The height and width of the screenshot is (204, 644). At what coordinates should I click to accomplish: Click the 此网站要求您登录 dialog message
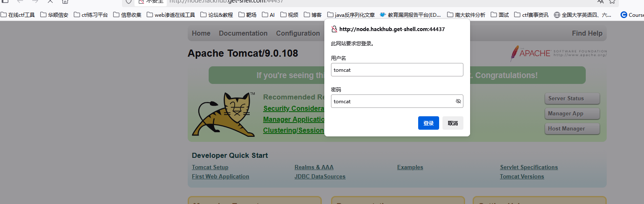[352, 43]
